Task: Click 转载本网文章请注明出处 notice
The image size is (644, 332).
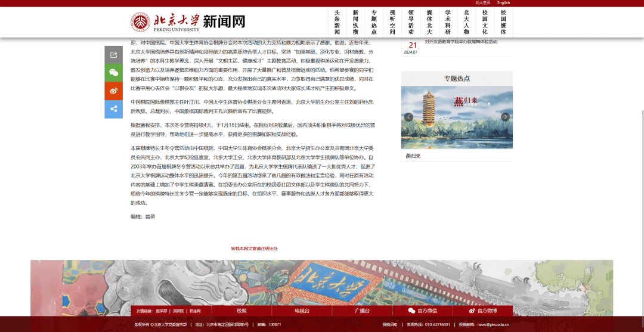Action: pyautogui.click(x=254, y=249)
